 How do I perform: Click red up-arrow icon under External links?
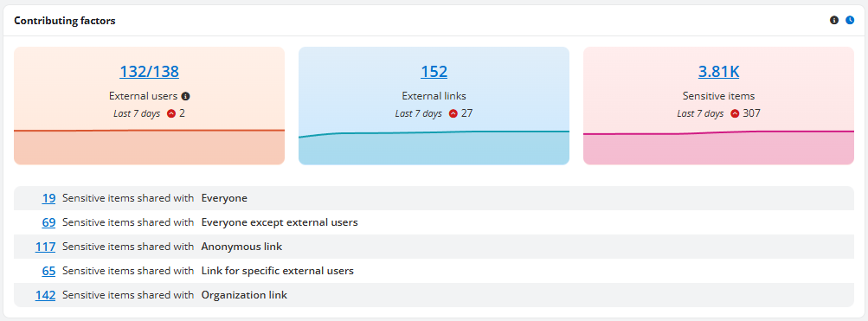tap(453, 113)
